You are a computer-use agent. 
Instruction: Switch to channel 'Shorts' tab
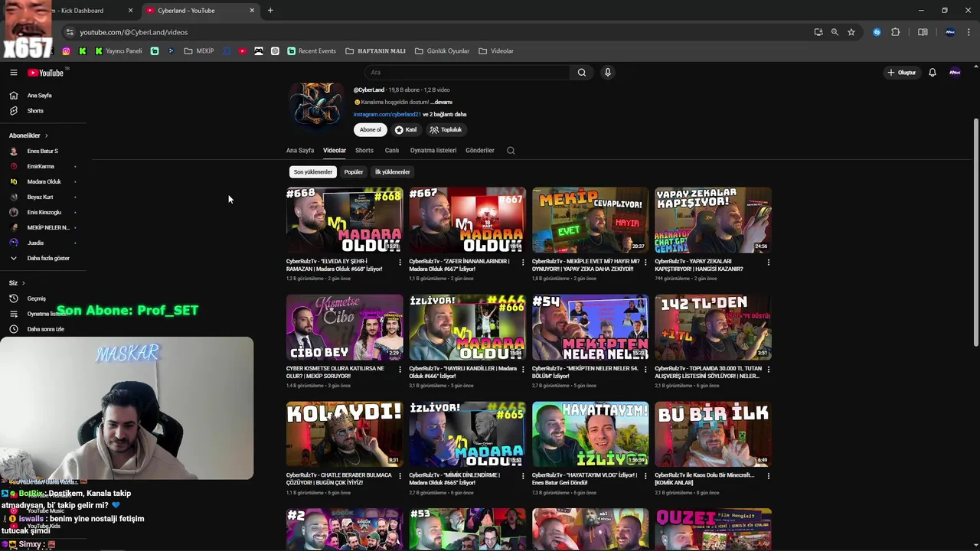[364, 151]
